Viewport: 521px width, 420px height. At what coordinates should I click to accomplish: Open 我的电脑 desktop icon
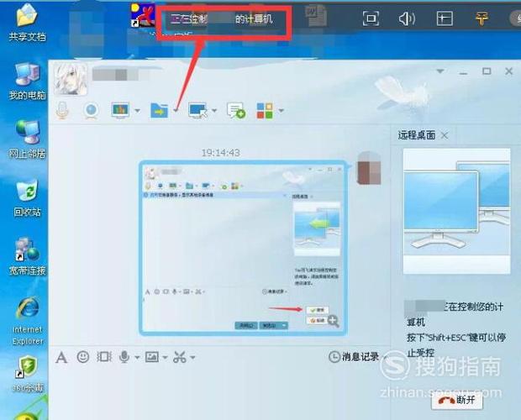pos(27,81)
